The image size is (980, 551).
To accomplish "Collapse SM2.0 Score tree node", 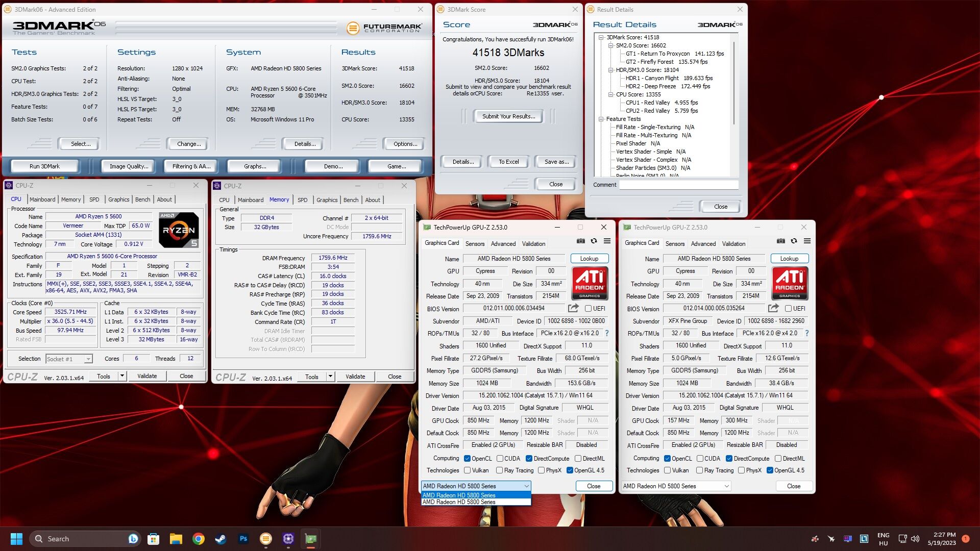I will [610, 45].
